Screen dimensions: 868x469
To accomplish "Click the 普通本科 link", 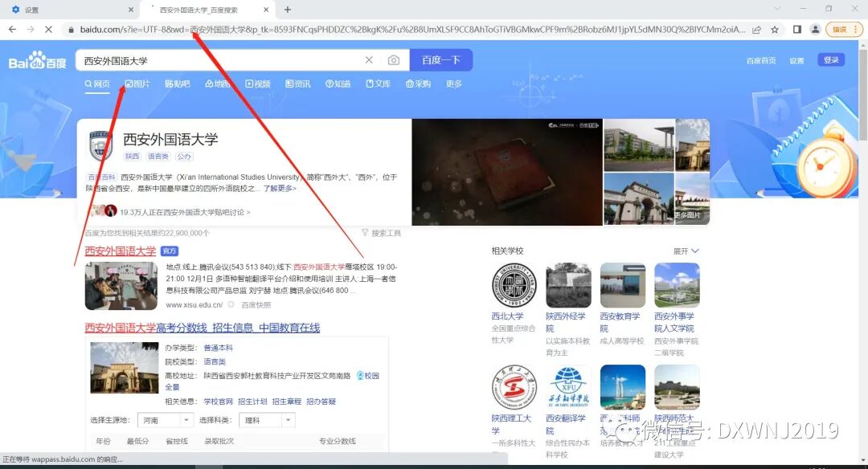I will pyautogui.click(x=218, y=347).
